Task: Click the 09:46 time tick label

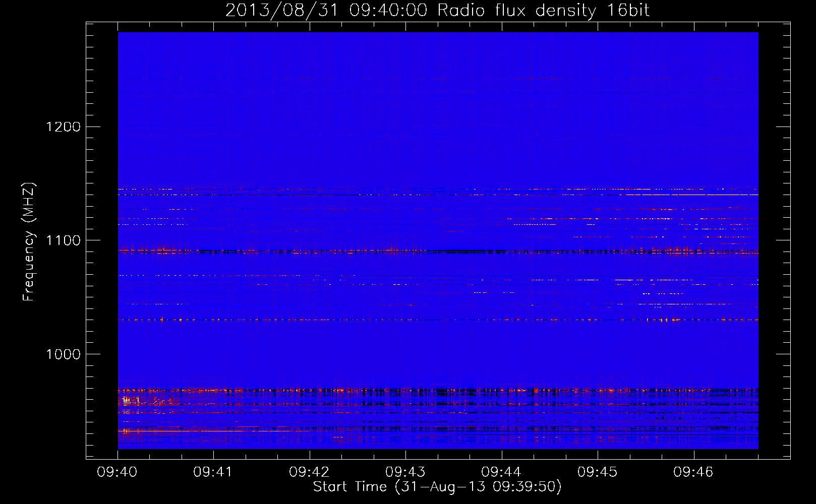Action: tap(693, 472)
